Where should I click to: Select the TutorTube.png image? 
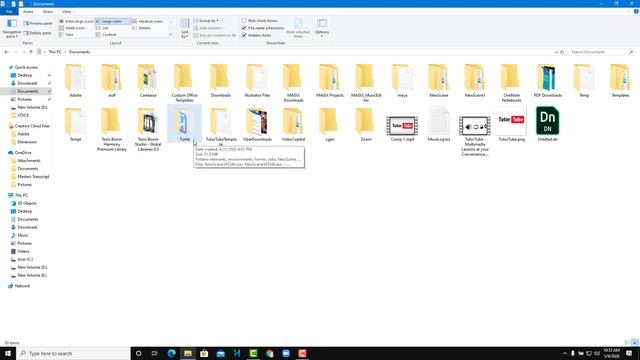pyautogui.click(x=511, y=125)
